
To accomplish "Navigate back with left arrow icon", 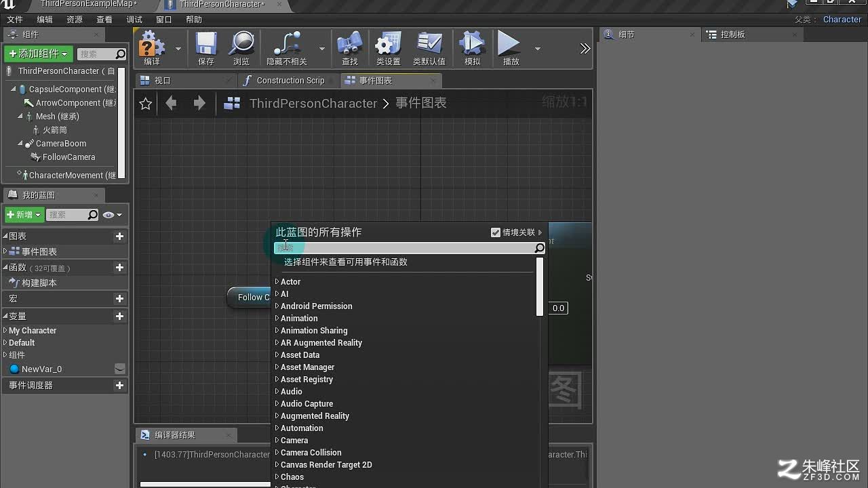I will pyautogui.click(x=172, y=103).
